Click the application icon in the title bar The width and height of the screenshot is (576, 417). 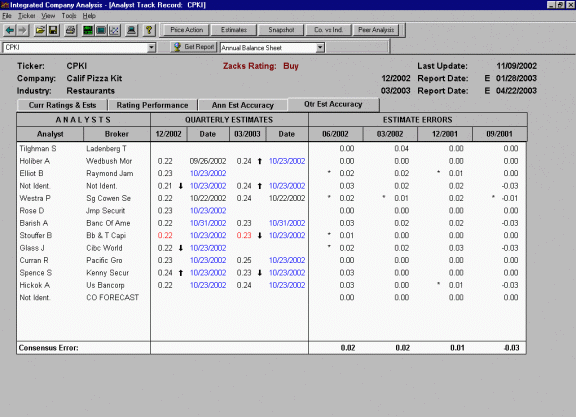pyautogui.click(x=4, y=5)
